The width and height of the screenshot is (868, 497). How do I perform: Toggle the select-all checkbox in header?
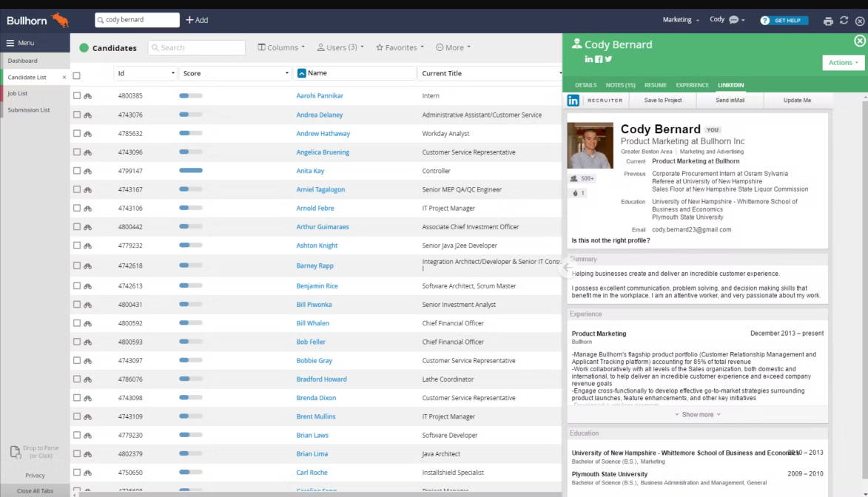(x=77, y=76)
